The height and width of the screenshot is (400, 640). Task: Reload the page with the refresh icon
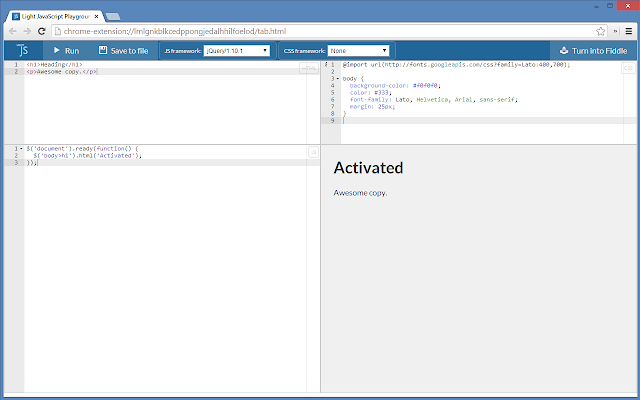(x=42, y=31)
